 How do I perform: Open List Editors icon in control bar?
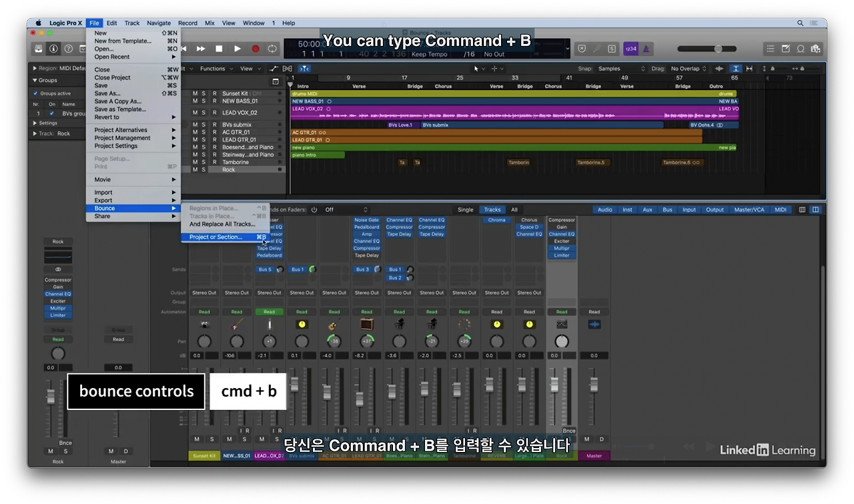771,49
